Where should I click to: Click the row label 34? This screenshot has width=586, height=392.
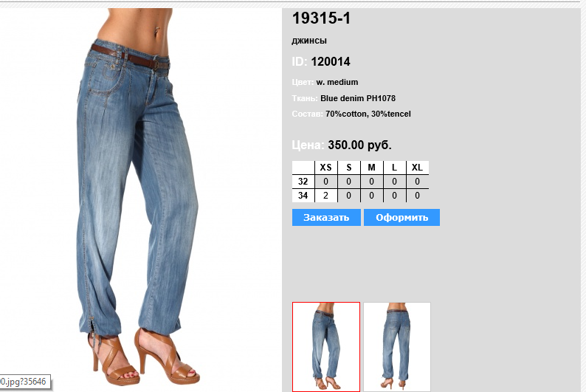[303, 196]
